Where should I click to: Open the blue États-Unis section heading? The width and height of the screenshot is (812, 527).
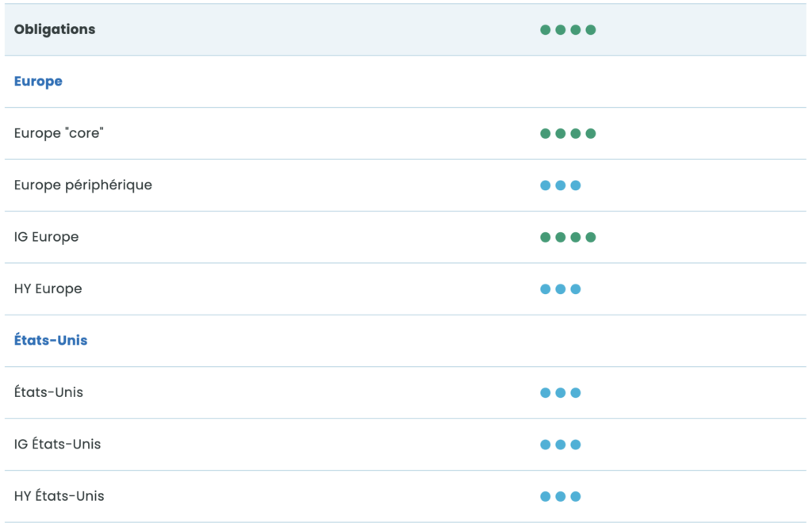coord(51,341)
